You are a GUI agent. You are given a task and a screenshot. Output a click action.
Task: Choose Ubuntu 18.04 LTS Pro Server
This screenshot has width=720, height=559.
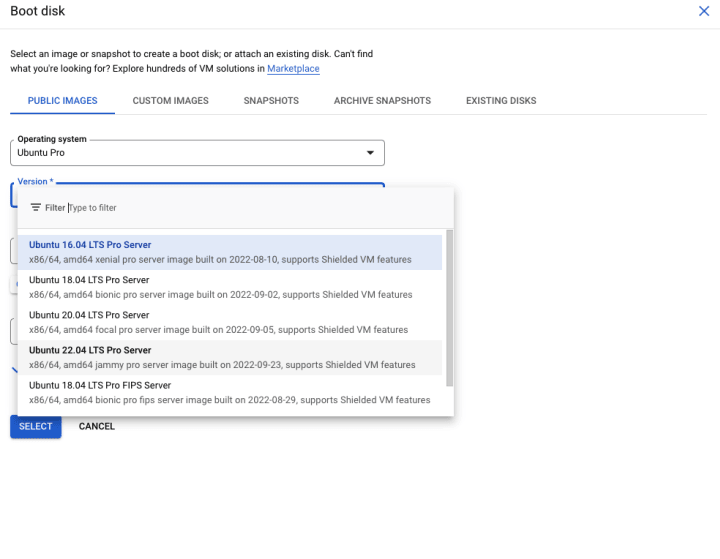(x=230, y=287)
